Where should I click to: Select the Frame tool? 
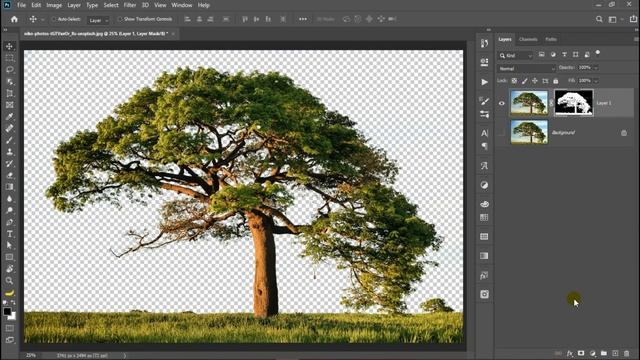(9, 105)
